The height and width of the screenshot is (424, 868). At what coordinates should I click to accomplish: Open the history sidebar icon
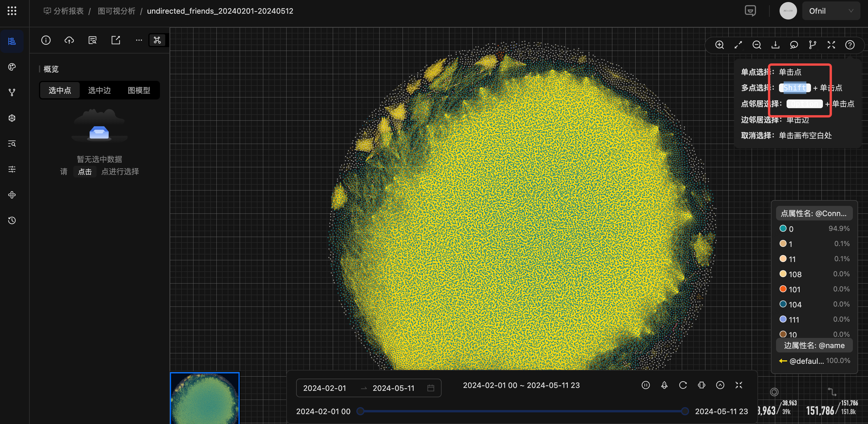[12, 220]
